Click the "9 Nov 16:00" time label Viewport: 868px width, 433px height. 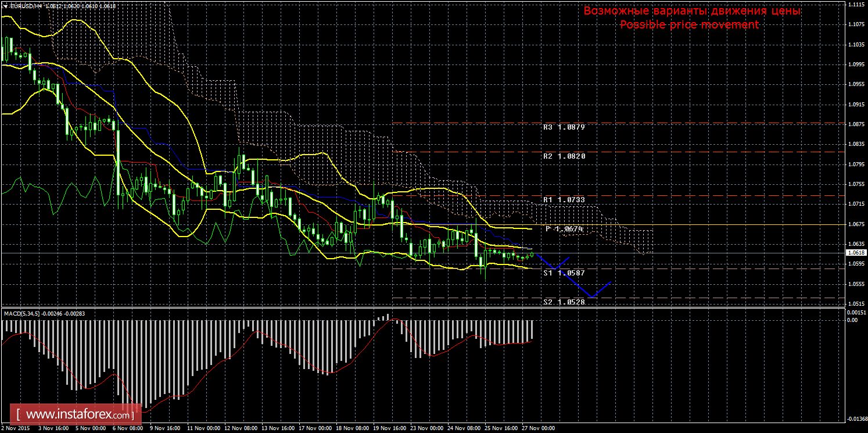[164, 428]
